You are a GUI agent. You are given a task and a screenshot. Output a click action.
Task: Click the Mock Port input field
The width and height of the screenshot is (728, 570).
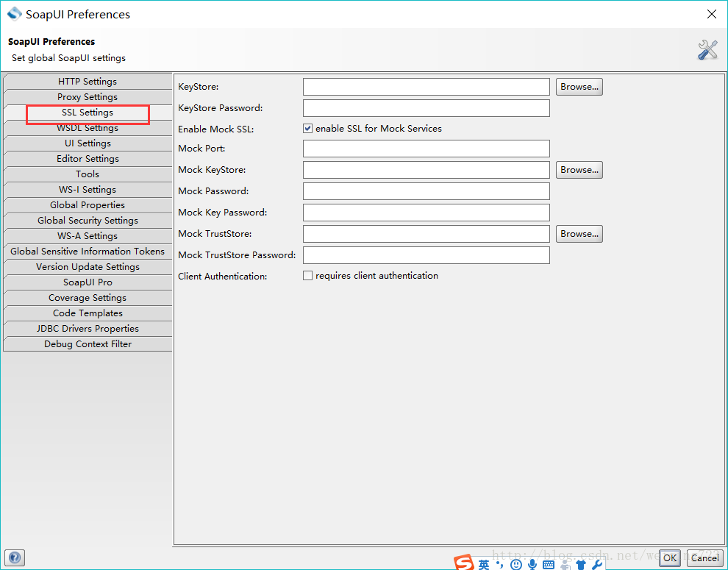pyautogui.click(x=427, y=149)
